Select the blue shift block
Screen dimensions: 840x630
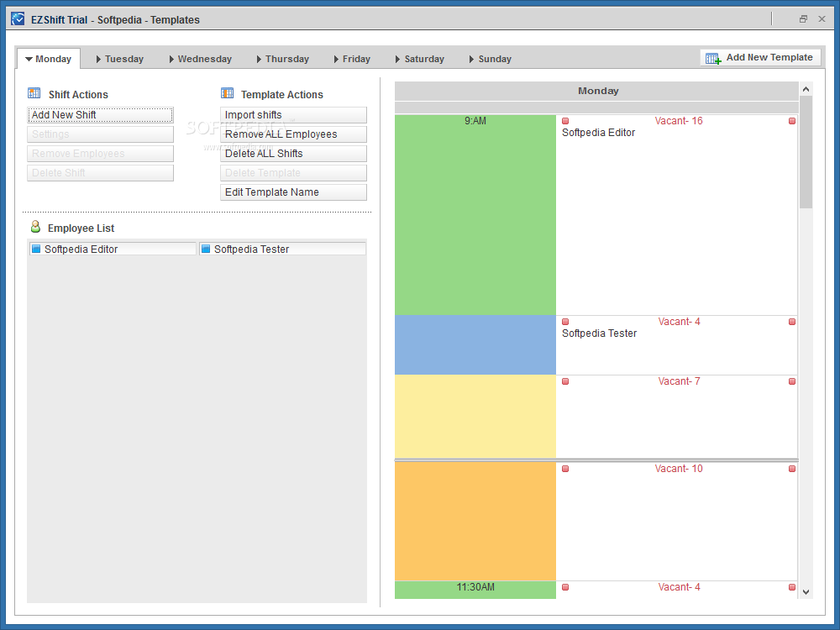(x=475, y=344)
